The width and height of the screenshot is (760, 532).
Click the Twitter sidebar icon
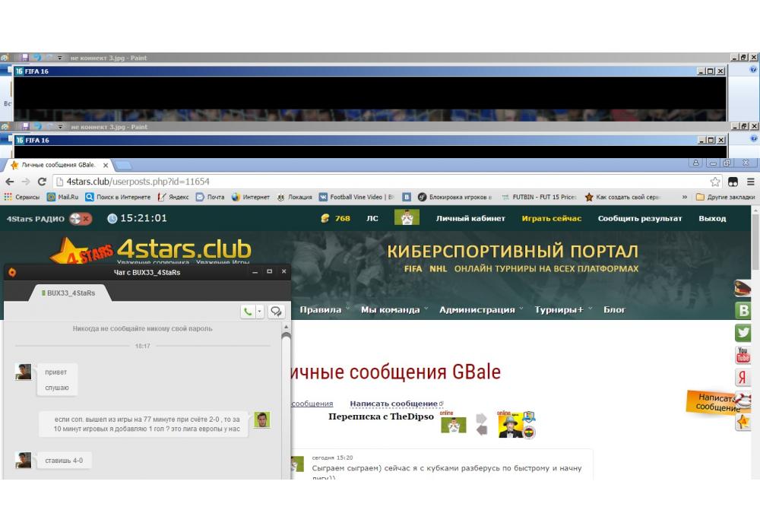click(x=743, y=333)
